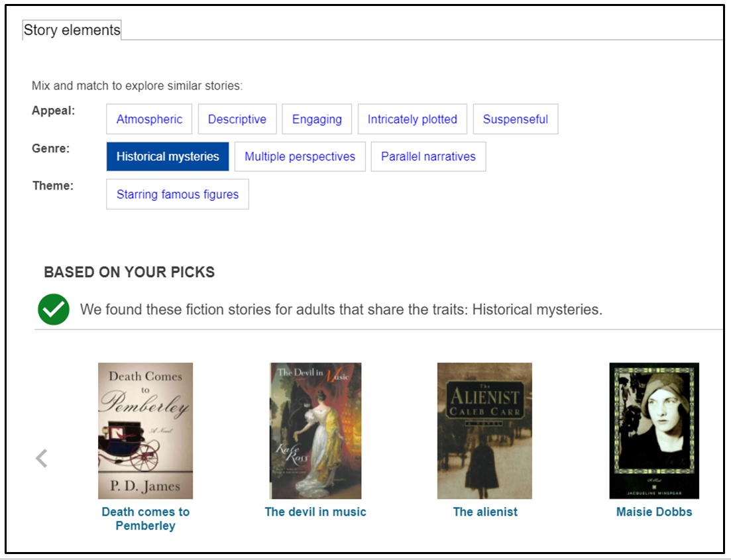The height and width of the screenshot is (560, 731).
Task: Enable the Parallel narratives genre
Action: point(428,156)
